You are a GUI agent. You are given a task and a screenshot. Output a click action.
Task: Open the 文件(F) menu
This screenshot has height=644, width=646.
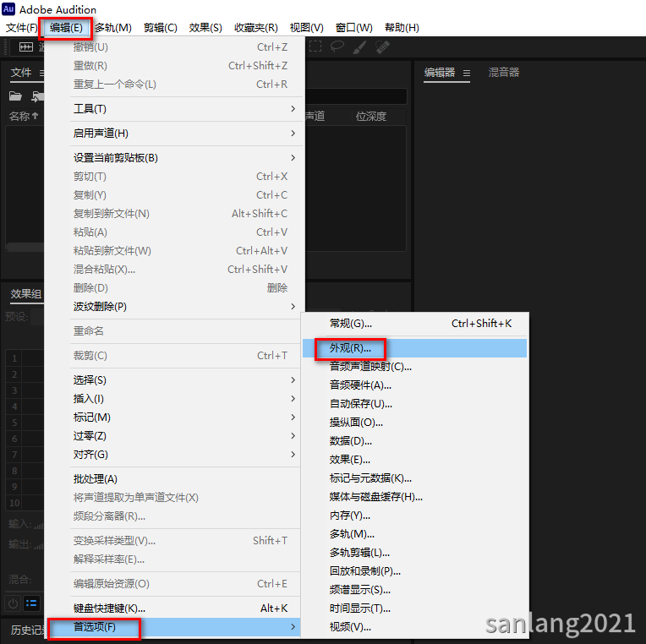21,28
